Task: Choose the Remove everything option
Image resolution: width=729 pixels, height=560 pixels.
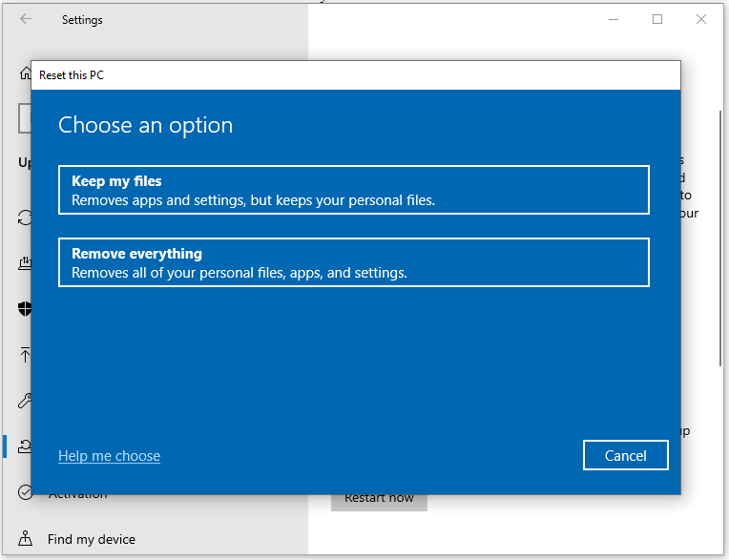Action: (353, 262)
